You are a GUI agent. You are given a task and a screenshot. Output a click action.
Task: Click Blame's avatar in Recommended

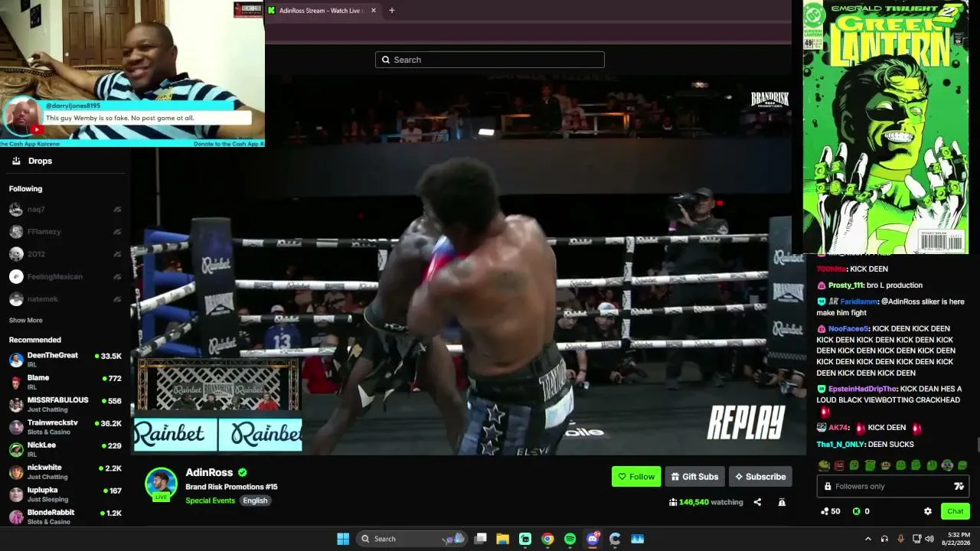pyautogui.click(x=16, y=382)
